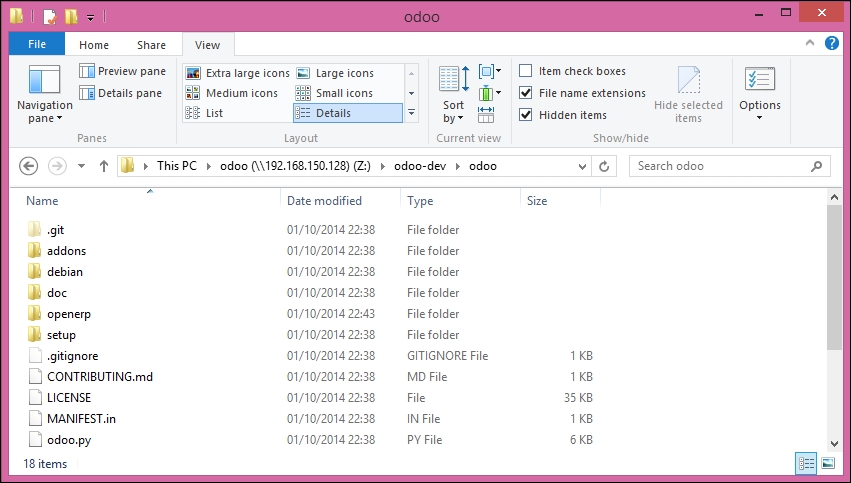Image resolution: width=851 pixels, height=483 pixels.
Task: Open recent locations dropdown
Action: click(81, 166)
